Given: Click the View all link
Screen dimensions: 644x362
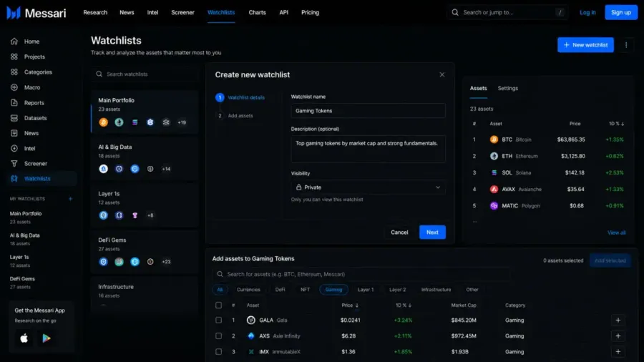Looking at the screenshot, I should pyautogui.click(x=617, y=233).
